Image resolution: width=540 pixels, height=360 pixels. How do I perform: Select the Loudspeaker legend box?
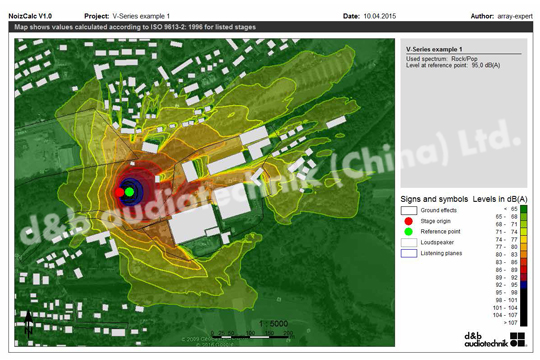click(x=409, y=243)
